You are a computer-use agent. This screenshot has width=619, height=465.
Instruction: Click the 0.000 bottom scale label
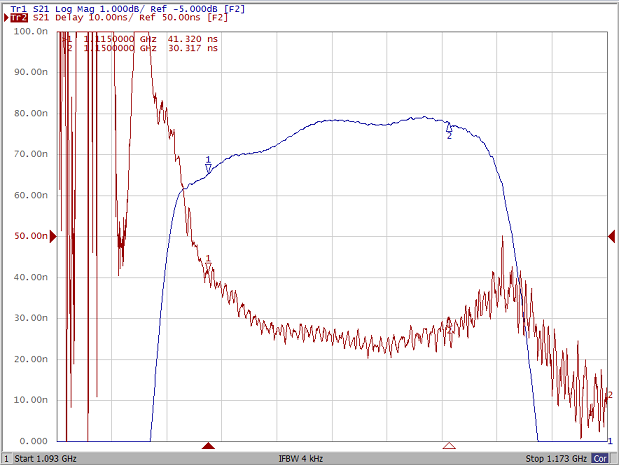coord(32,441)
